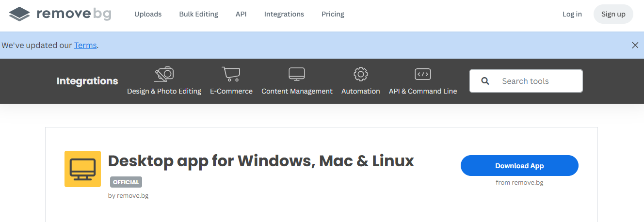Choose the Content Management monitor icon

point(297,74)
